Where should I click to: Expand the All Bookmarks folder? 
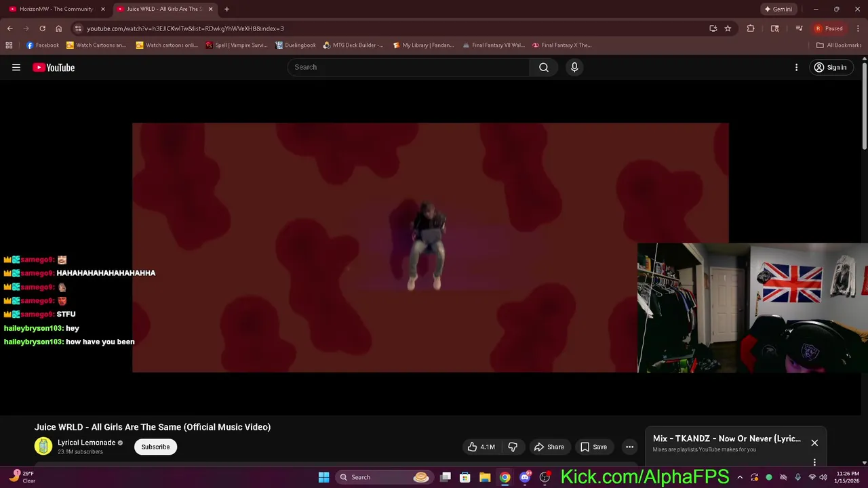click(x=839, y=45)
